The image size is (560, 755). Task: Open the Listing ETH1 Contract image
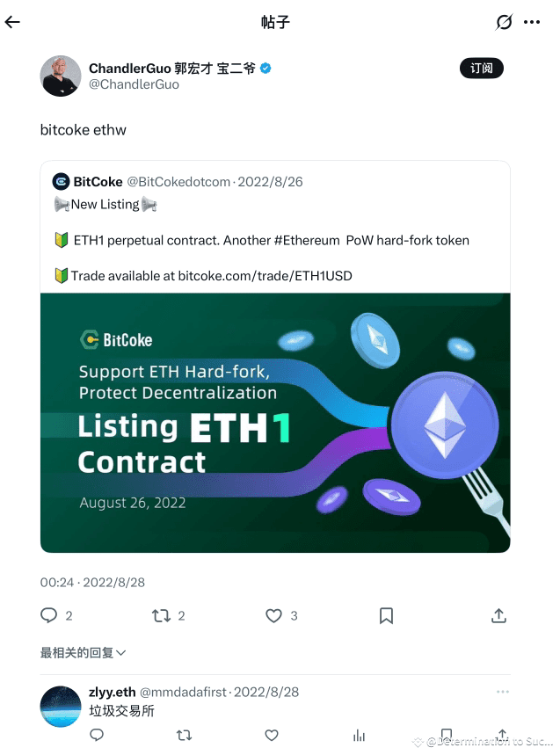(x=275, y=422)
